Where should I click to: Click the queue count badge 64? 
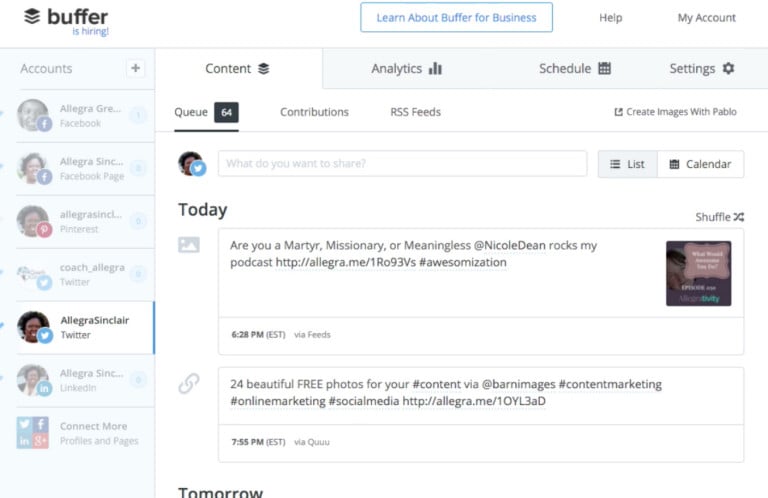(x=226, y=113)
